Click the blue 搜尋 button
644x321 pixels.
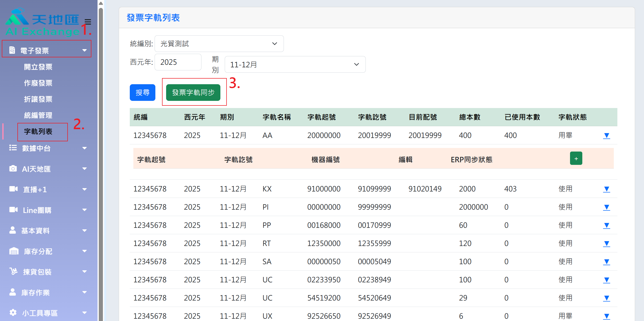[142, 92]
